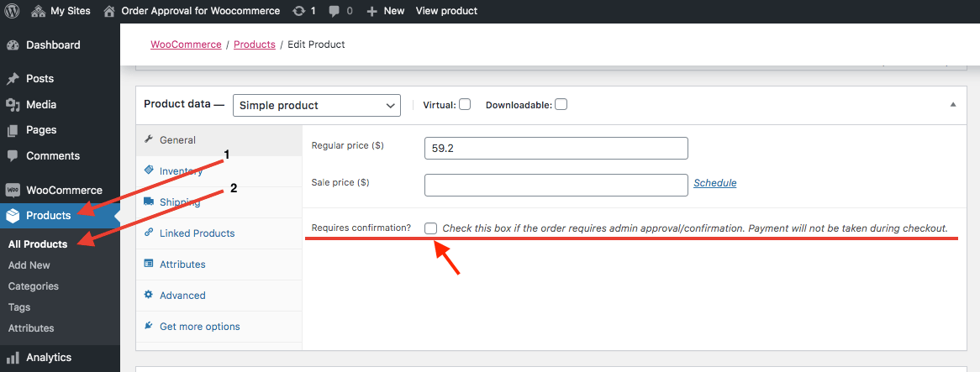Click the updates refresh icon

tap(299, 11)
